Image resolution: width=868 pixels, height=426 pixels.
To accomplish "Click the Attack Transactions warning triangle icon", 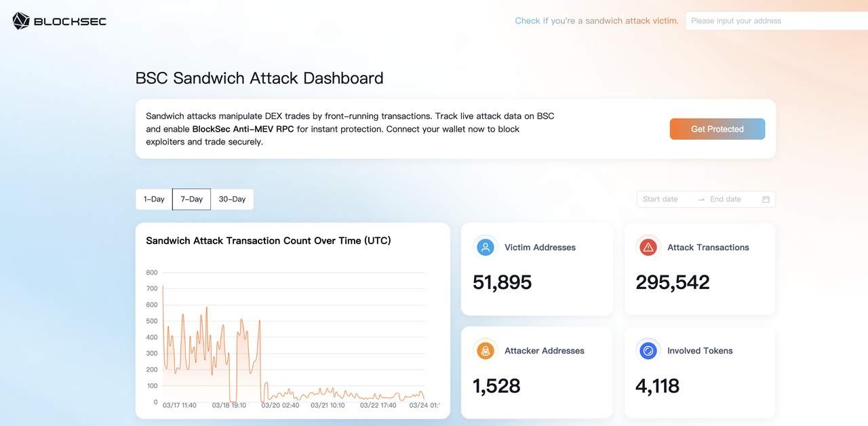I will pos(648,248).
